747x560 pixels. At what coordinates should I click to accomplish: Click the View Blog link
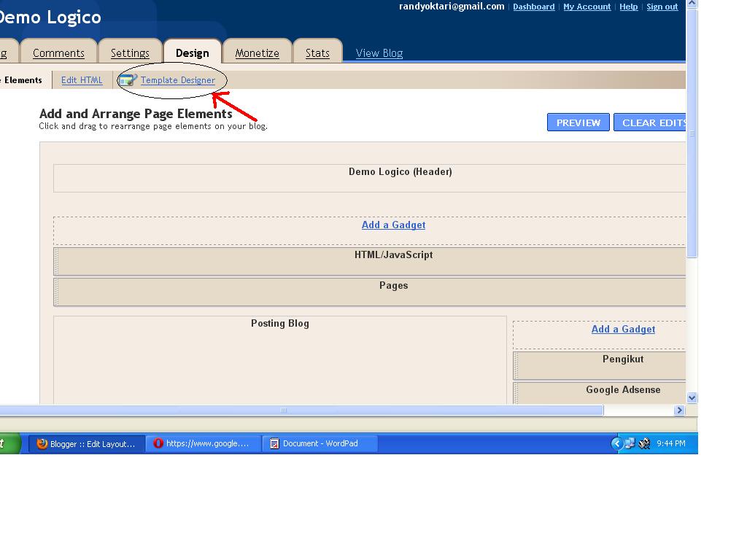(x=379, y=52)
